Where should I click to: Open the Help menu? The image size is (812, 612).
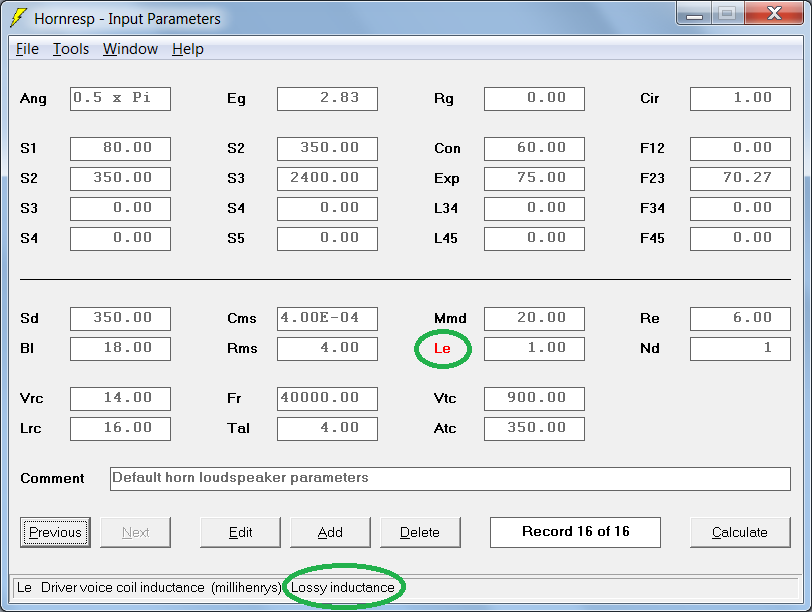tap(188, 49)
